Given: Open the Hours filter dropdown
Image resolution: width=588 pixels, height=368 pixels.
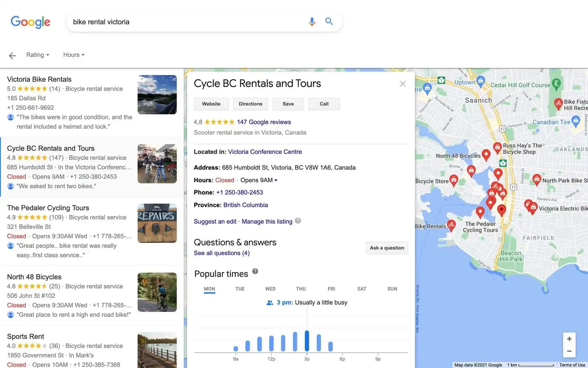Looking at the screenshot, I should (x=74, y=55).
